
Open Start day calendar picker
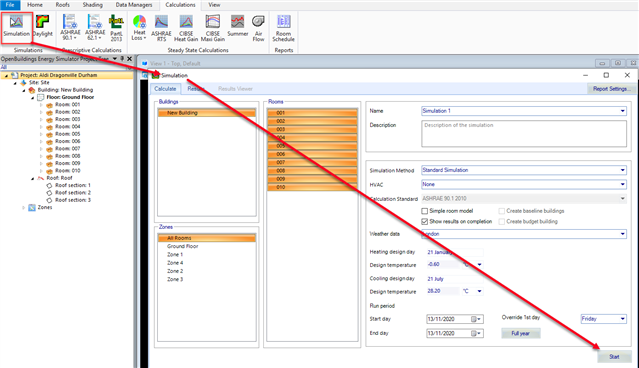[x=476, y=319]
